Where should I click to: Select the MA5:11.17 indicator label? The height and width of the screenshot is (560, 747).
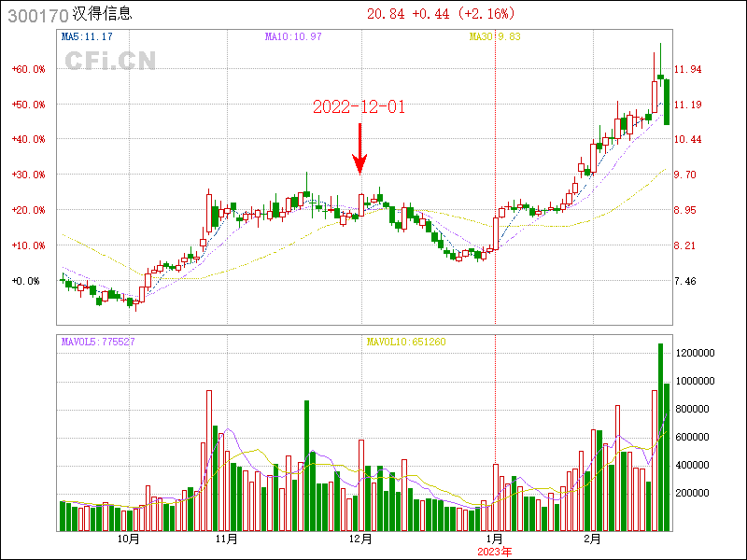(87, 36)
